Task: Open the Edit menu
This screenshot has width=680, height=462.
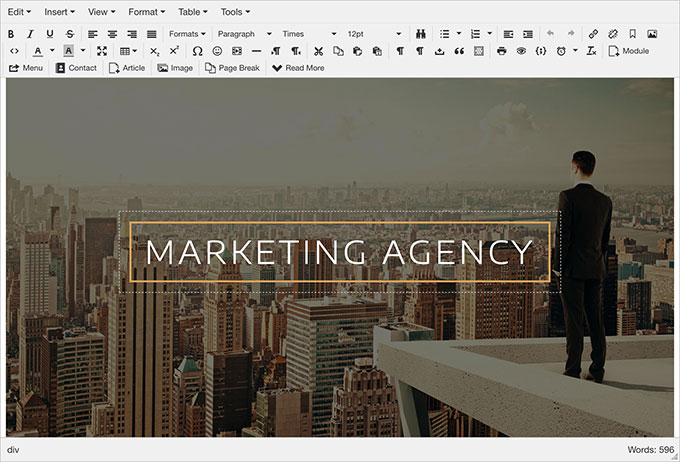Action: click(19, 12)
